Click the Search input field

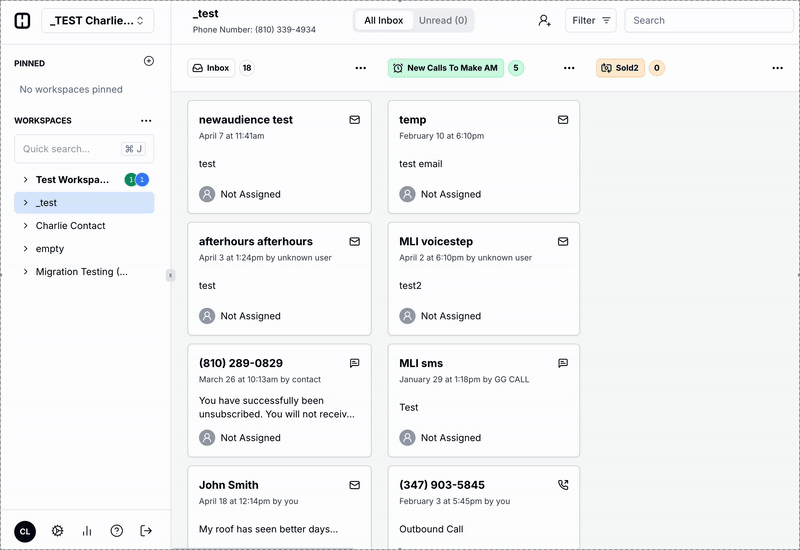(709, 20)
